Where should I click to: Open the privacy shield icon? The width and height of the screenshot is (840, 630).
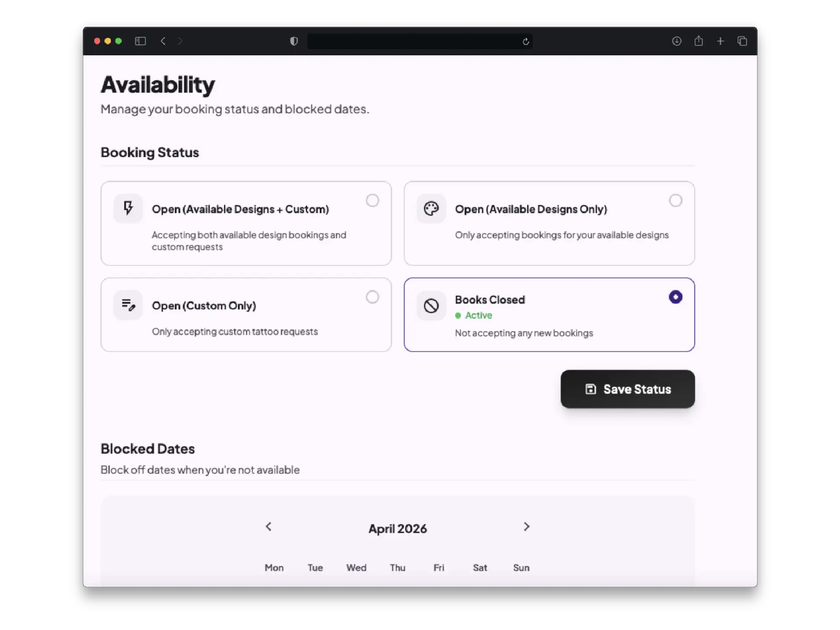[x=294, y=41]
